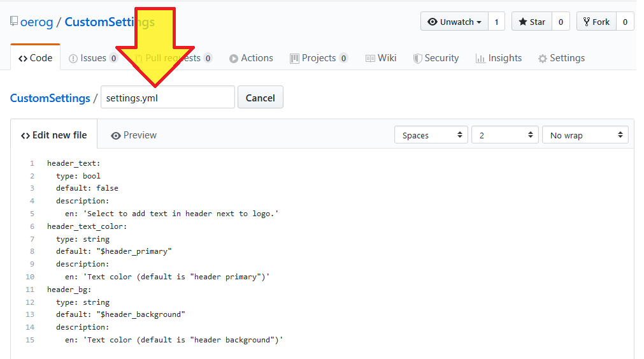Click the line with 'Select to add text in header'
The height and width of the screenshot is (359, 644).
[172, 214]
